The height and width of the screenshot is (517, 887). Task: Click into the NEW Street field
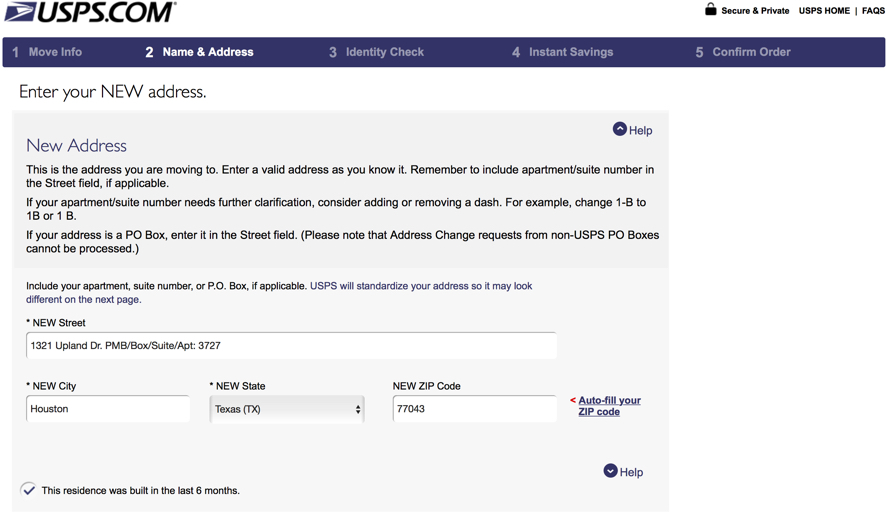pyautogui.click(x=291, y=346)
